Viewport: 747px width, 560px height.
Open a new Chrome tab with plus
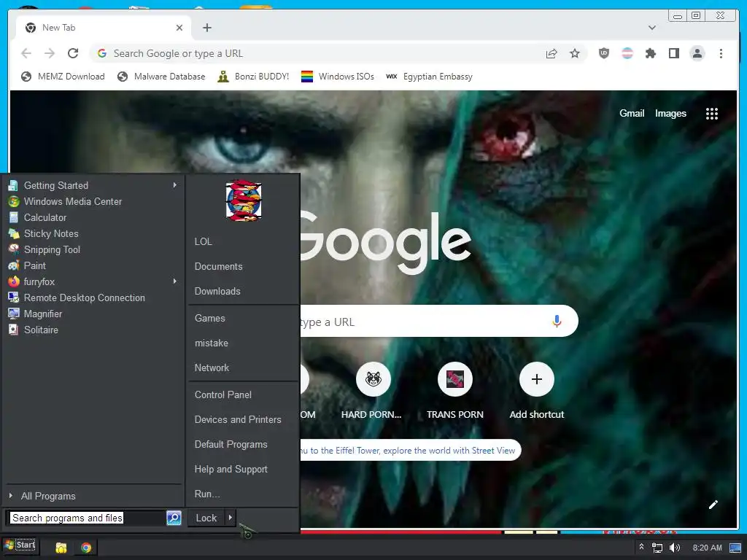tap(206, 28)
